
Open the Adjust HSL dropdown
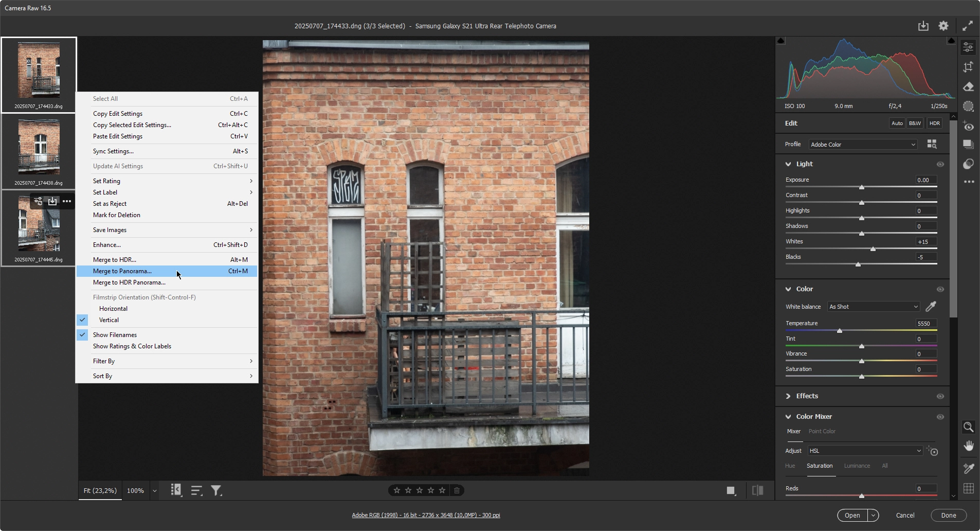(x=865, y=451)
